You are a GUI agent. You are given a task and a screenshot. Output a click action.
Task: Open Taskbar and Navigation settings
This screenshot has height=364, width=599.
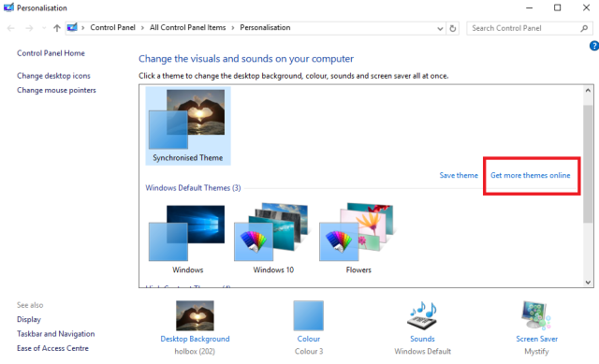click(x=56, y=334)
